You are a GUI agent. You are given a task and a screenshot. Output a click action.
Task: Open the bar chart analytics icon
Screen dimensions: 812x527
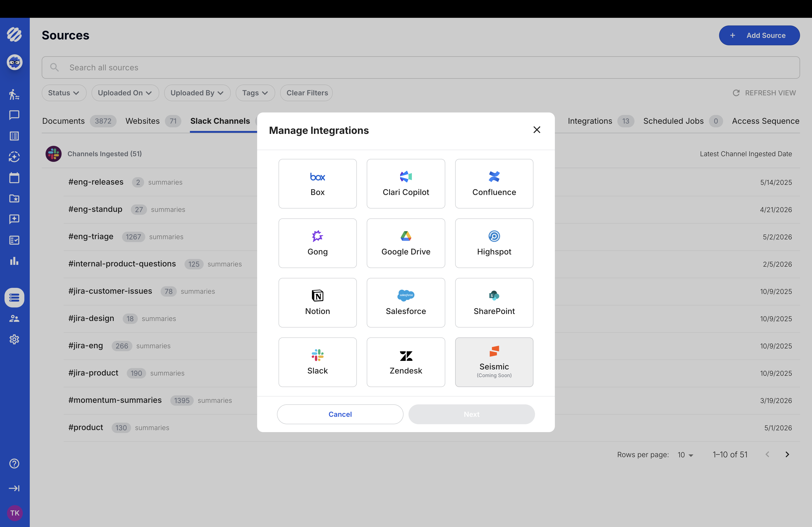coord(14,261)
